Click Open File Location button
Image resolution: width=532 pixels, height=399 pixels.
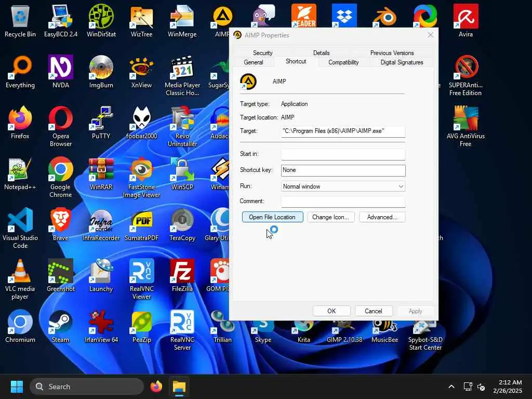272,217
